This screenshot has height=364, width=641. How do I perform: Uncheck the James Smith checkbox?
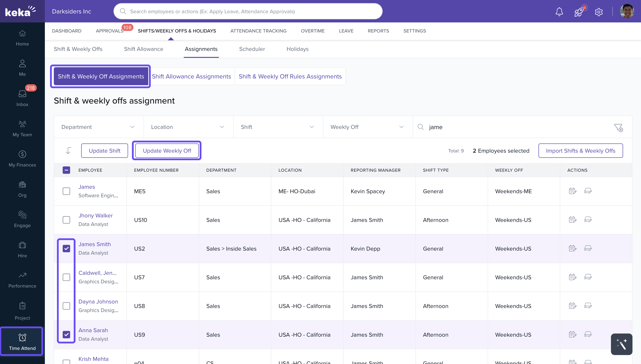coord(66,249)
